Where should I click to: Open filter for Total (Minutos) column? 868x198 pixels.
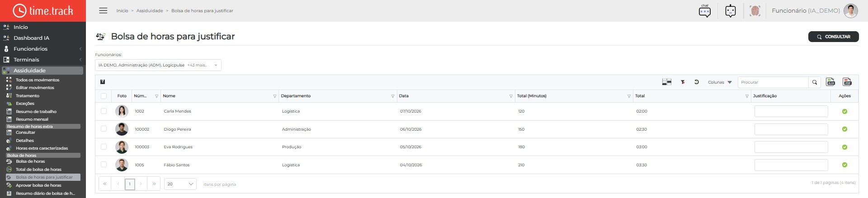click(629, 96)
